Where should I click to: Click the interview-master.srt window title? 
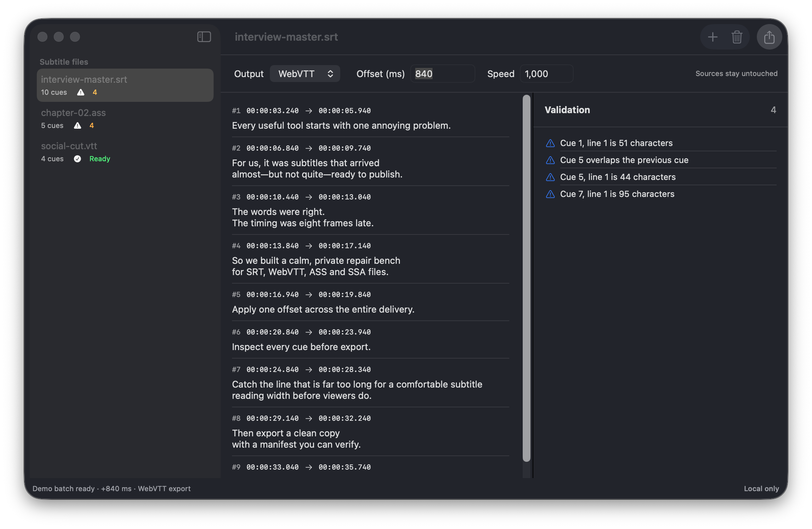[286, 37]
